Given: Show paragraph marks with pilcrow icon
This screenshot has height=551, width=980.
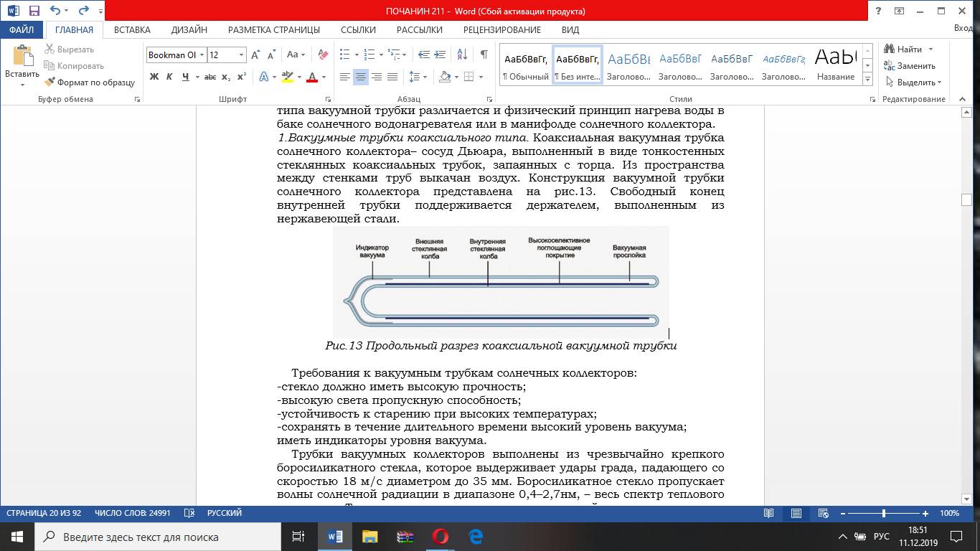Looking at the screenshot, I should (x=484, y=55).
